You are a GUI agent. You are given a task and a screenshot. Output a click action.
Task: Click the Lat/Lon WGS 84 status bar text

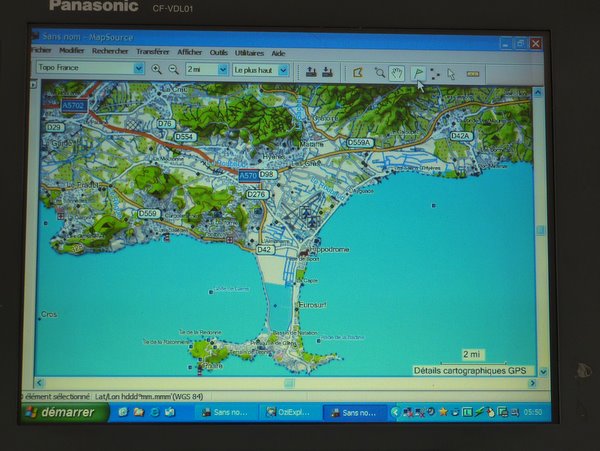coord(149,397)
